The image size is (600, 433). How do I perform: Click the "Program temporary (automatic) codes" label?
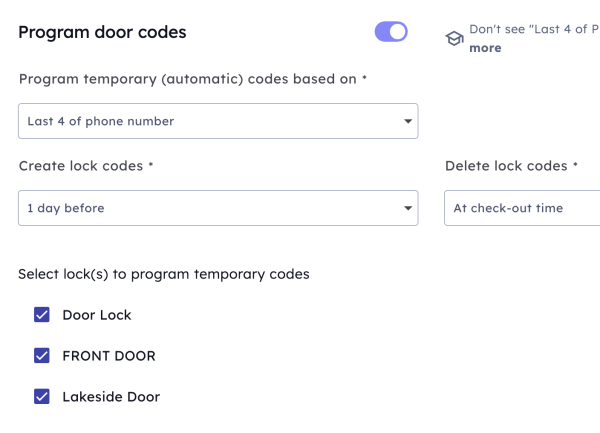[x=188, y=79]
